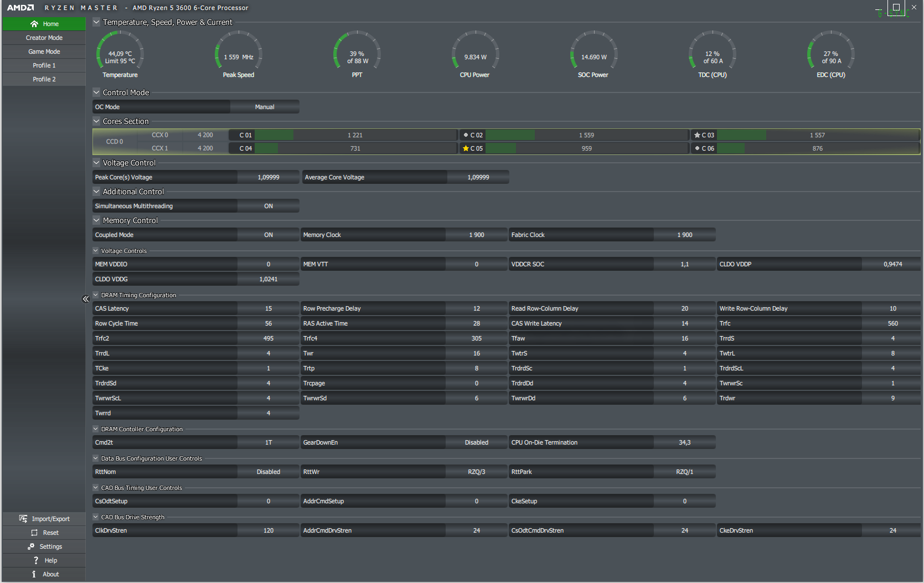924x583 pixels.
Task: Toggle GearDownEn Disabled value
Action: point(477,442)
